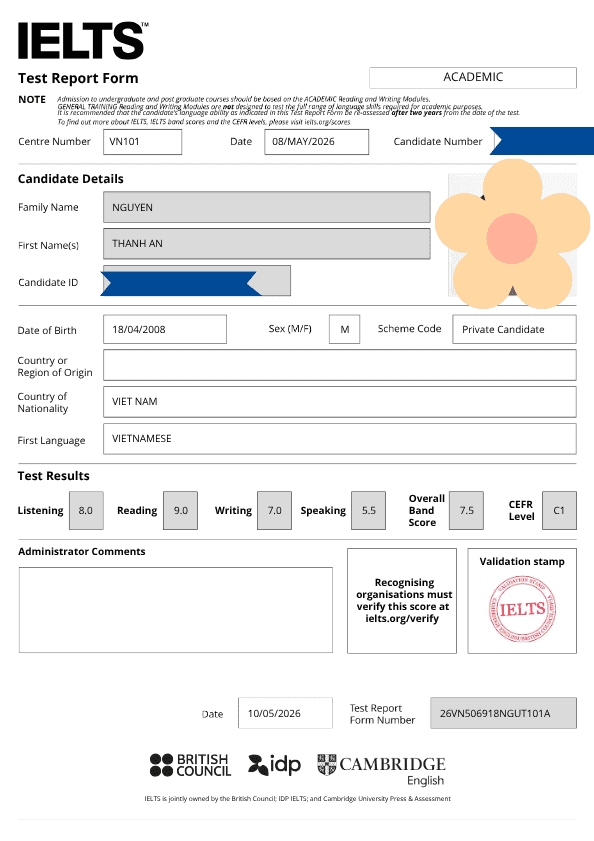Click the red IELTS validation stamp
The height and width of the screenshot is (841, 594).
pos(522,609)
